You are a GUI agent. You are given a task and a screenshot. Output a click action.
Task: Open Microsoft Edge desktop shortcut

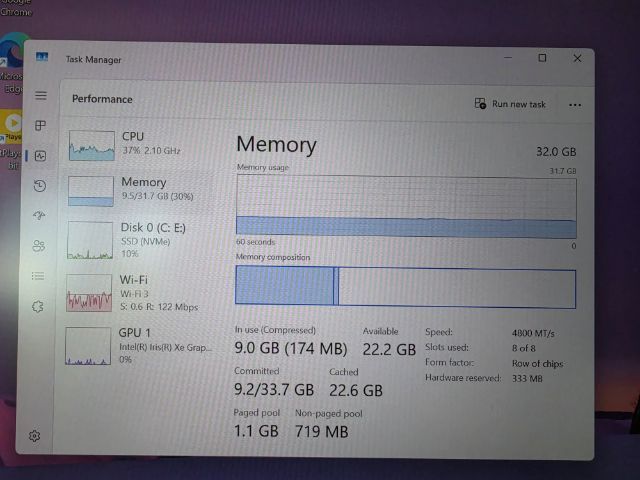click(x=12, y=63)
